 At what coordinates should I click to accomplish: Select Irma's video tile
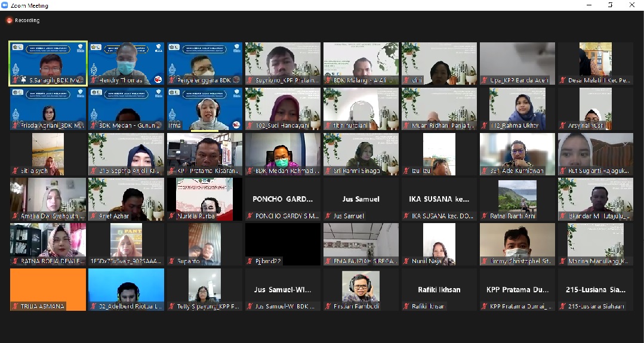pos(205,109)
